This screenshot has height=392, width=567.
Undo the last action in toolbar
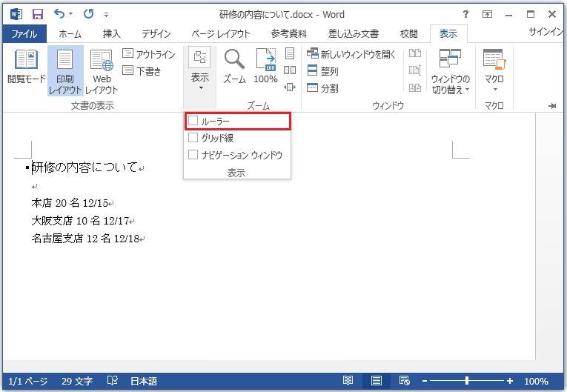coord(59,13)
